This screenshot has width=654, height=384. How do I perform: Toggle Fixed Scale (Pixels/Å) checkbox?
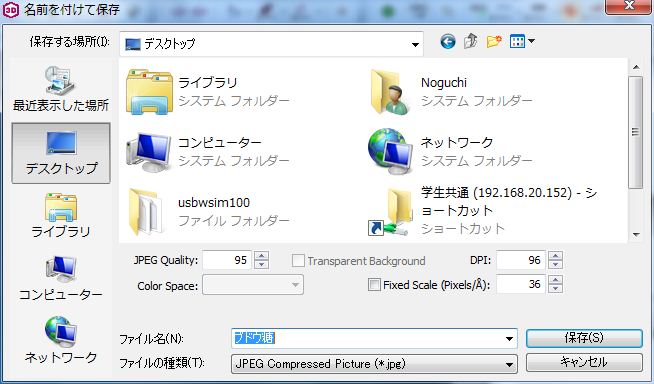374,285
